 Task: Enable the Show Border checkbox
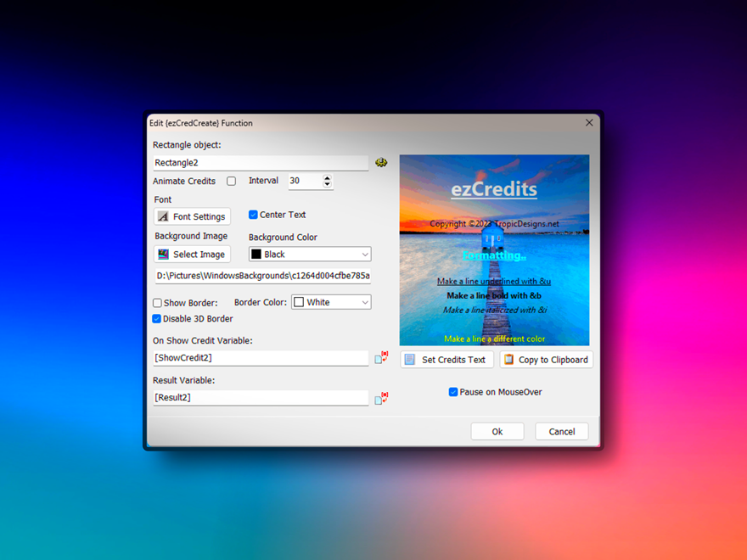[157, 303]
